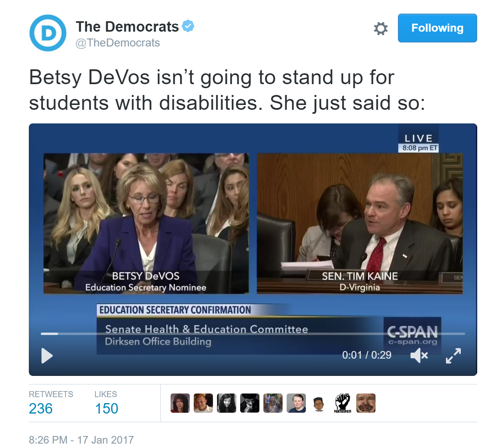Viewport: 504px width, 448px height.
Task: Open the 8:26 PM 17 Jan 2017 timestamp
Action: (x=81, y=440)
